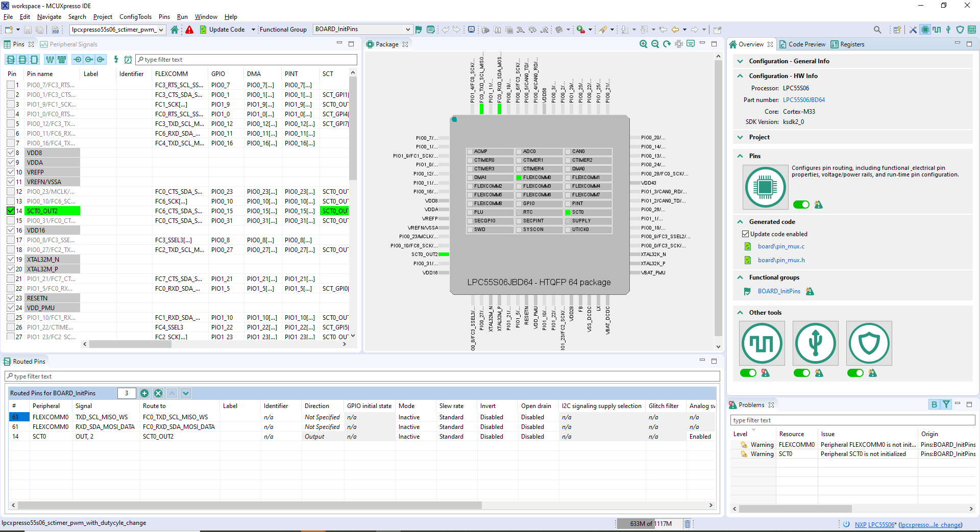980x532 pixels.
Task: Disable the Pins green toggle in Overview
Action: pos(801,205)
